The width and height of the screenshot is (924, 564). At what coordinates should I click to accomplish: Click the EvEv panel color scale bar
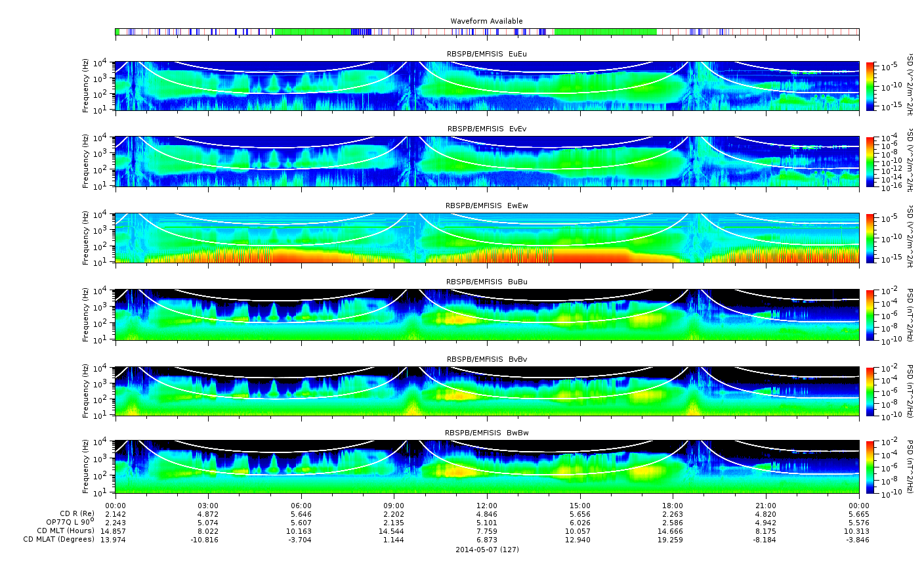871,162
